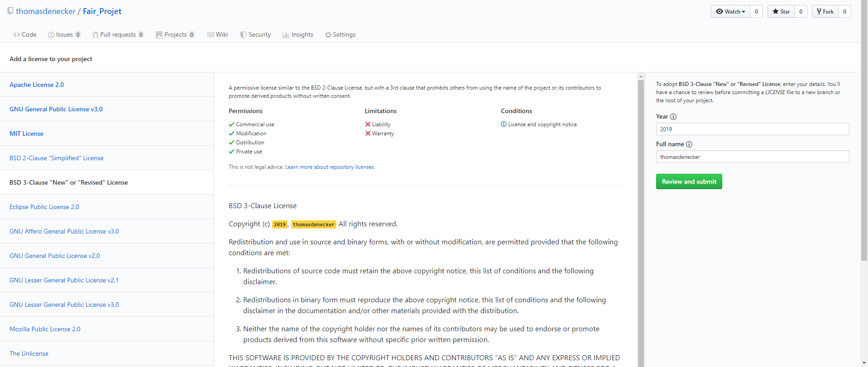Click the Modification permission text
The image size is (868, 367).
coord(251,133)
